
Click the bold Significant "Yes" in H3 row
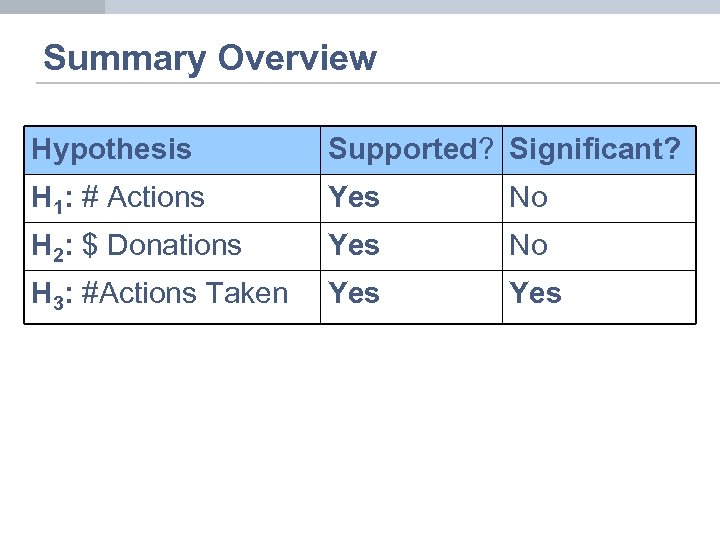(535, 293)
